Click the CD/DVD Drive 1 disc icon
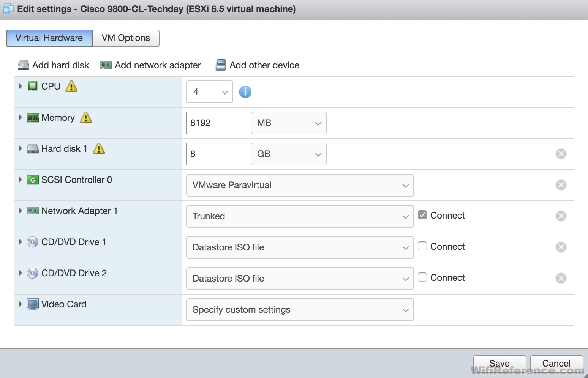588x378 pixels. pyautogui.click(x=33, y=242)
